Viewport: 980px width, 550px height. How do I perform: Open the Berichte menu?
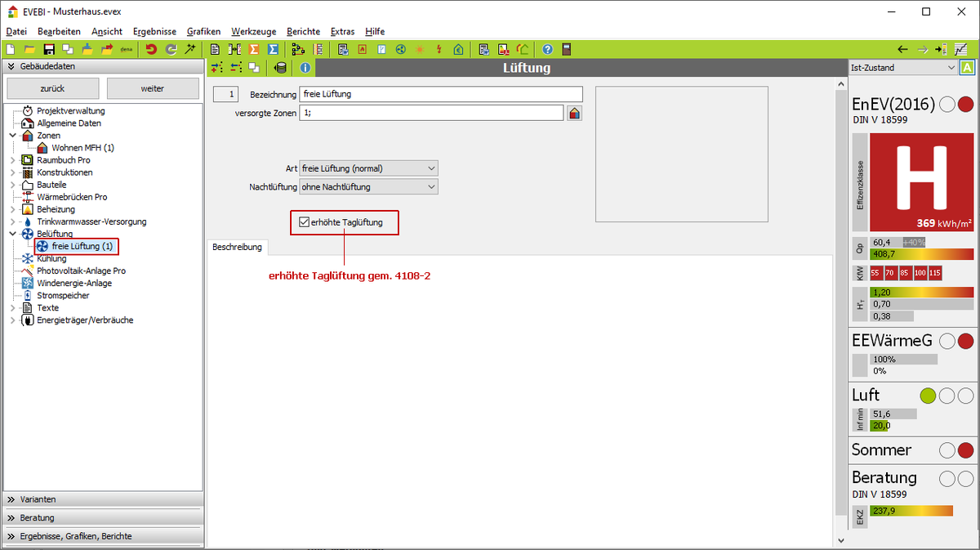point(303,31)
